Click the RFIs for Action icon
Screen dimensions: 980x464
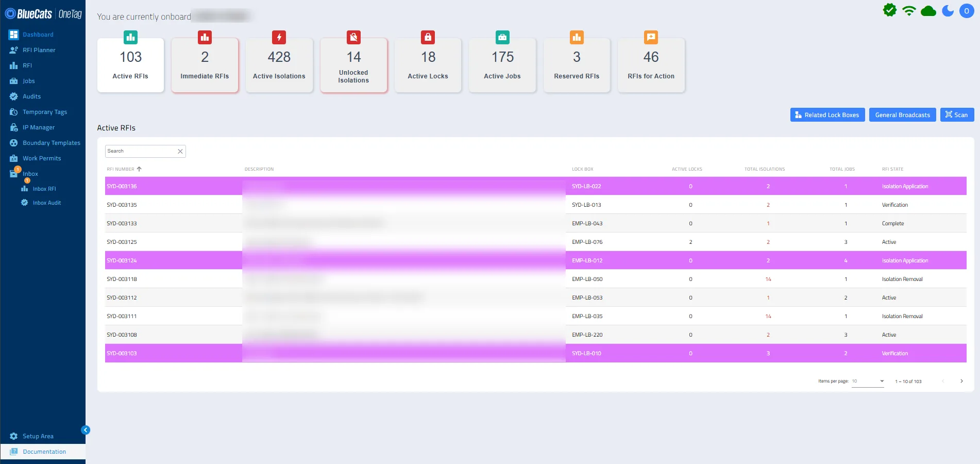(651, 37)
